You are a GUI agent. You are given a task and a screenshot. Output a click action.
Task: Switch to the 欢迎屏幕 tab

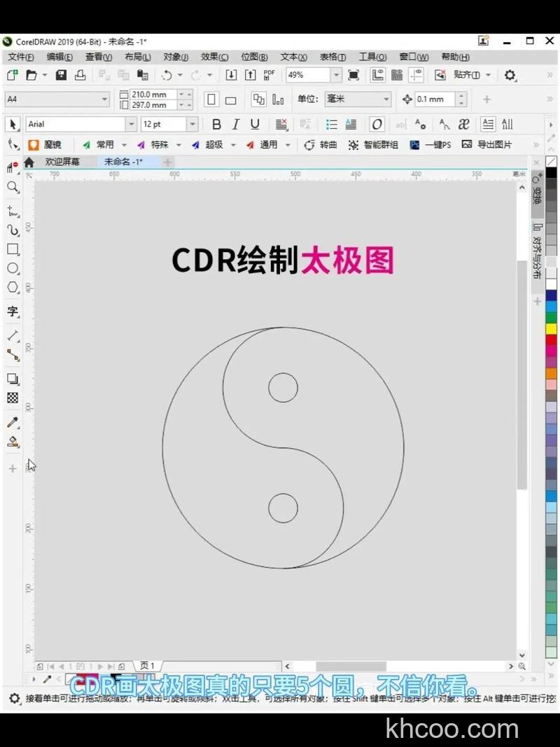[63, 161]
